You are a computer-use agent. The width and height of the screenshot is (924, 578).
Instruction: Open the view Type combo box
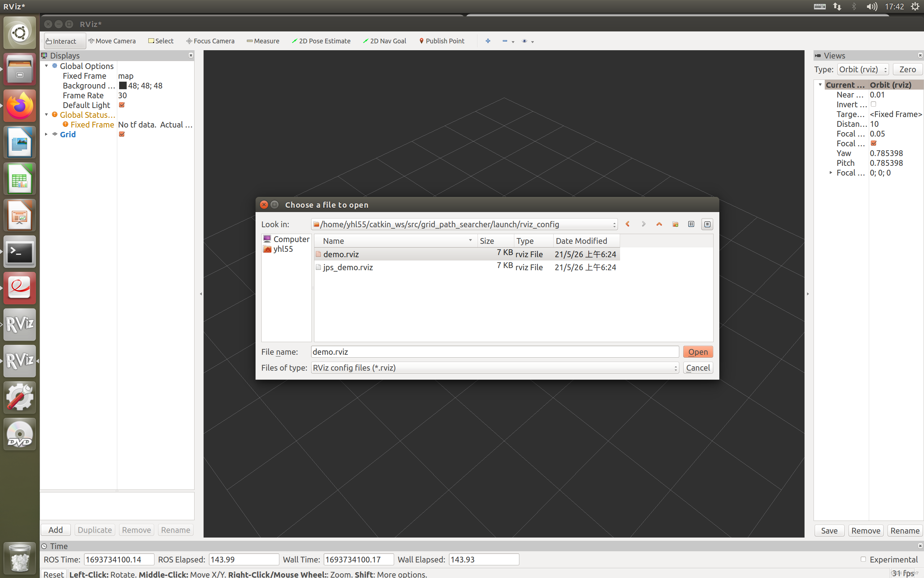pos(863,69)
